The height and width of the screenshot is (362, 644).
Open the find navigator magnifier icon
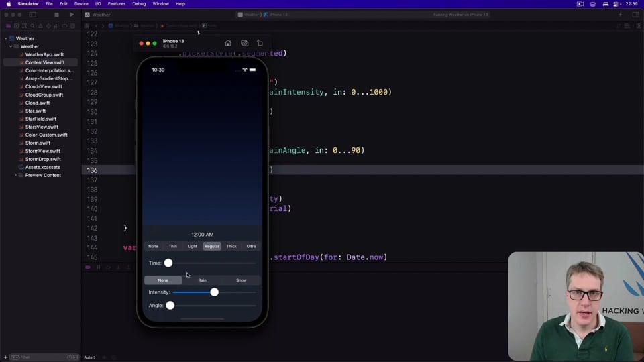(32, 26)
